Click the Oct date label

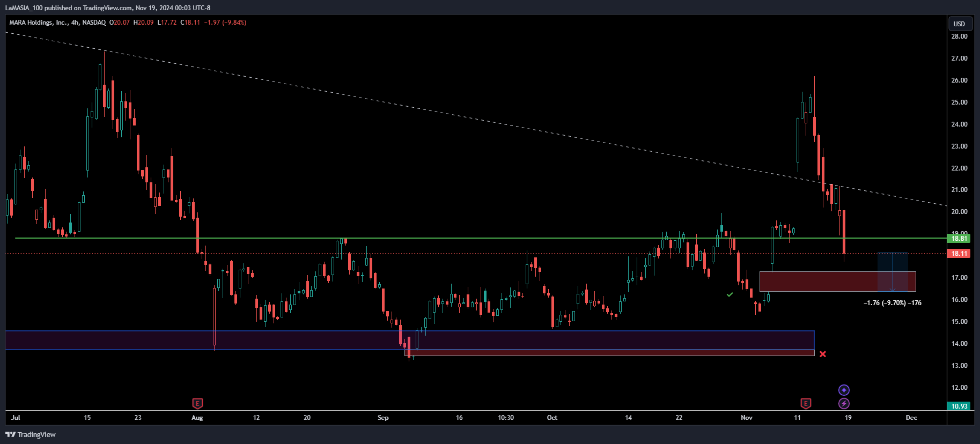[552, 418]
